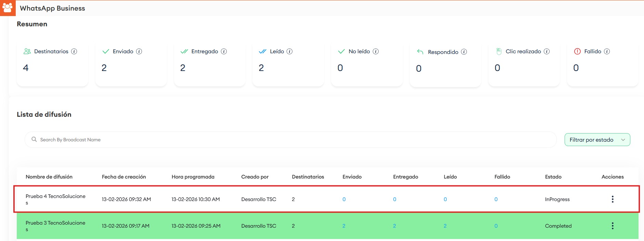Expand the Filtrar por estado dropdown
This screenshot has height=241, width=644.
click(597, 140)
